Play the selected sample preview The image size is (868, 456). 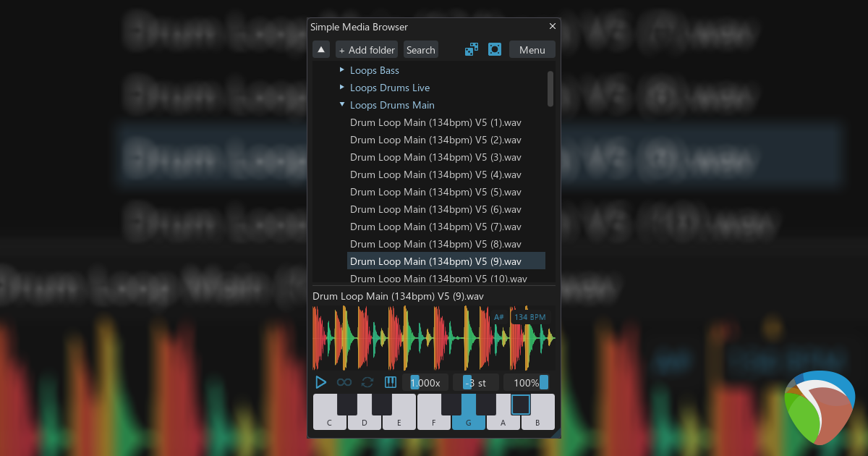click(x=320, y=382)
